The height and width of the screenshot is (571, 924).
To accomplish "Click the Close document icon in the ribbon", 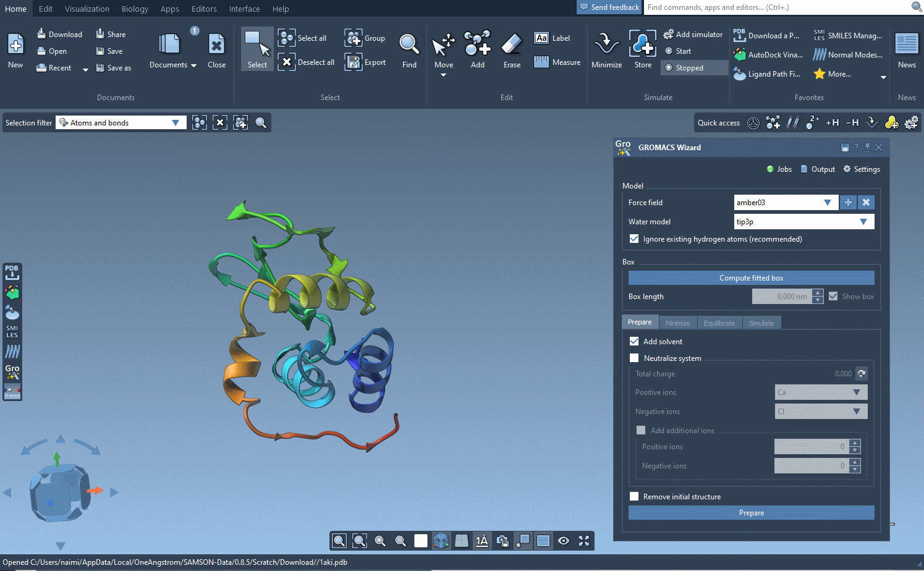I will point(217,49).
